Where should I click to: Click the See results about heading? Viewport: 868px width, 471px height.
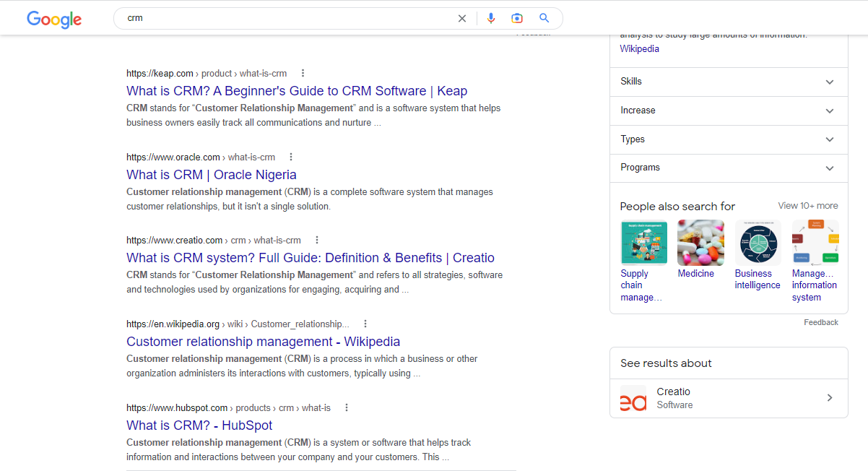click(666, 363)
